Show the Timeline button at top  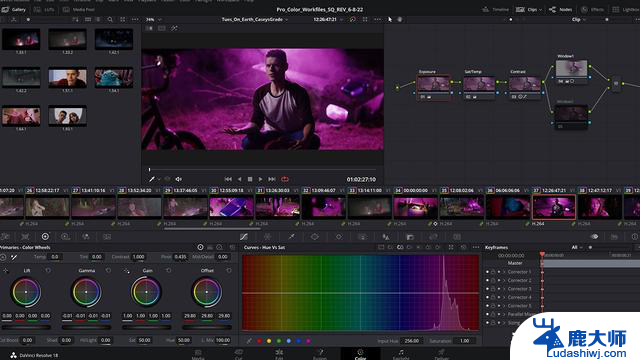pyautogui.click(x=496, y=9)
